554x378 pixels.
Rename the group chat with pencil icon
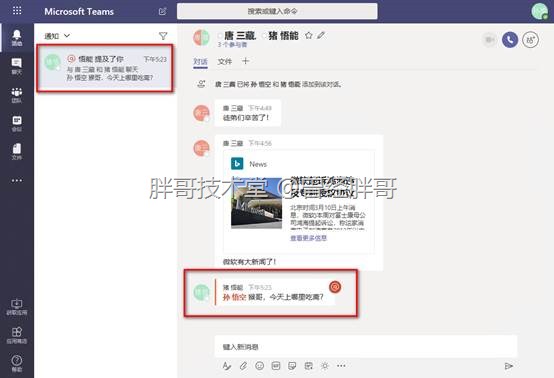click(x=321, y=35)
